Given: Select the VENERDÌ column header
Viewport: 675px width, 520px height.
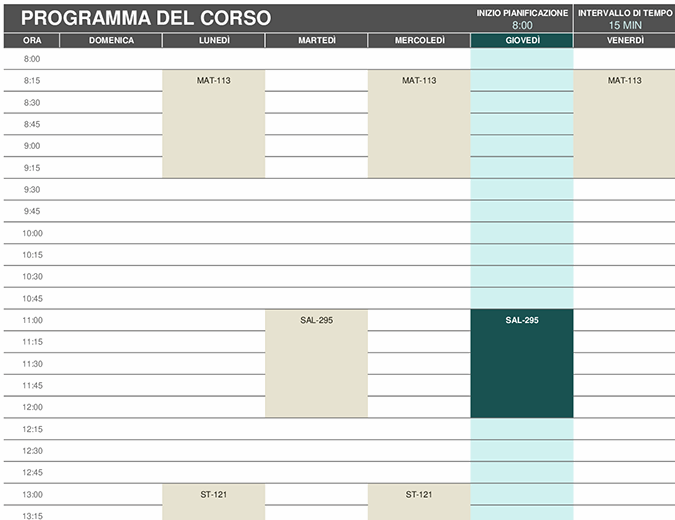Looking at the screenshot, I should click(624, 41).
